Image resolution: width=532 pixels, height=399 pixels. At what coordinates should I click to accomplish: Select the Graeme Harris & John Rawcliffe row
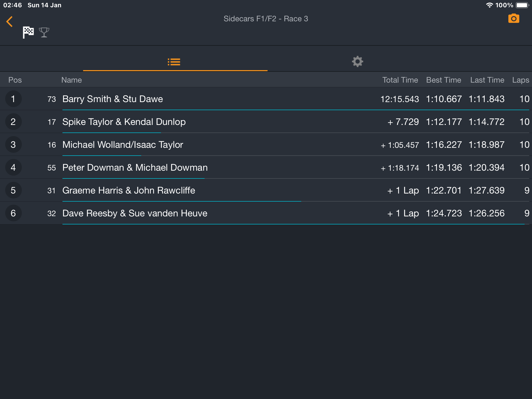point(266,190)
